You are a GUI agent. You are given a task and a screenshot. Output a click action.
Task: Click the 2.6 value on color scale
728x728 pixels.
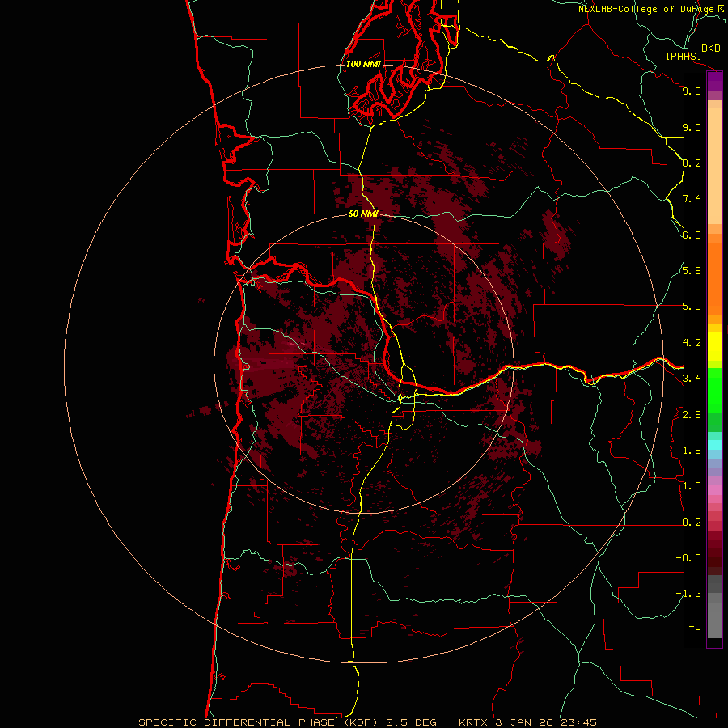pyautogui.click(x=692, y=415)
